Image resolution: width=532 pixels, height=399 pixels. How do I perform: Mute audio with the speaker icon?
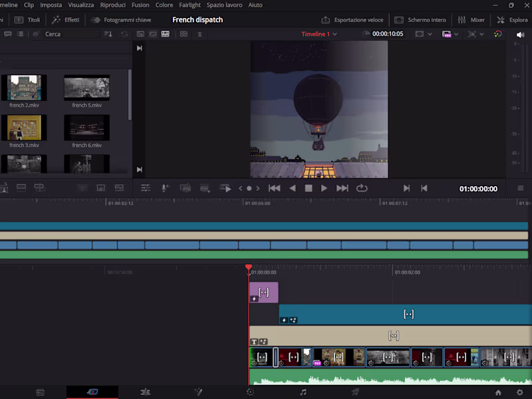(521, 34)
